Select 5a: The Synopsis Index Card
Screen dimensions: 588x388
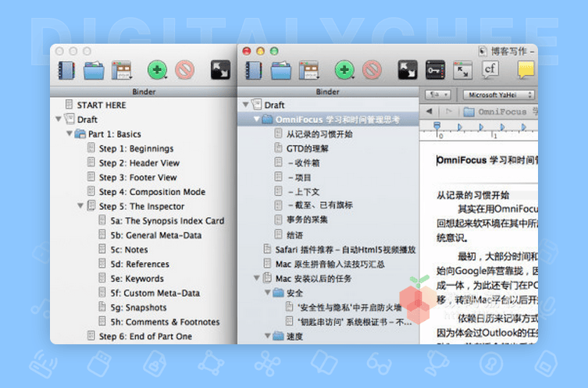point(167,221)
